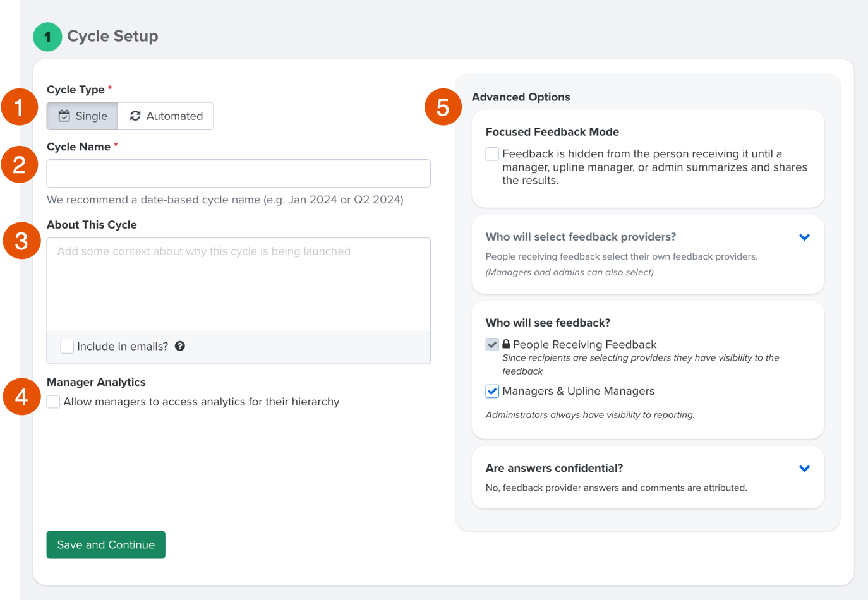Expand Are answers confidential section
The width and height of the screenshot is (868, 600).
point(804,468)
